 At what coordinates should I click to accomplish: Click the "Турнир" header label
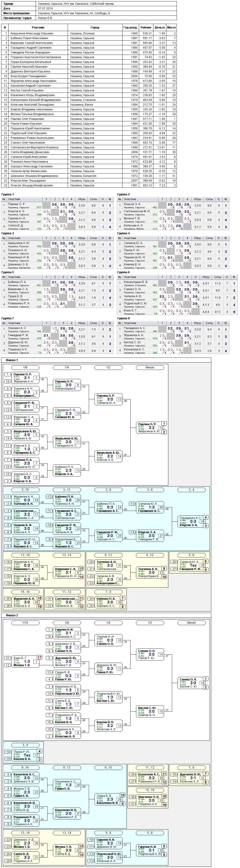click(x=8, y=4)
